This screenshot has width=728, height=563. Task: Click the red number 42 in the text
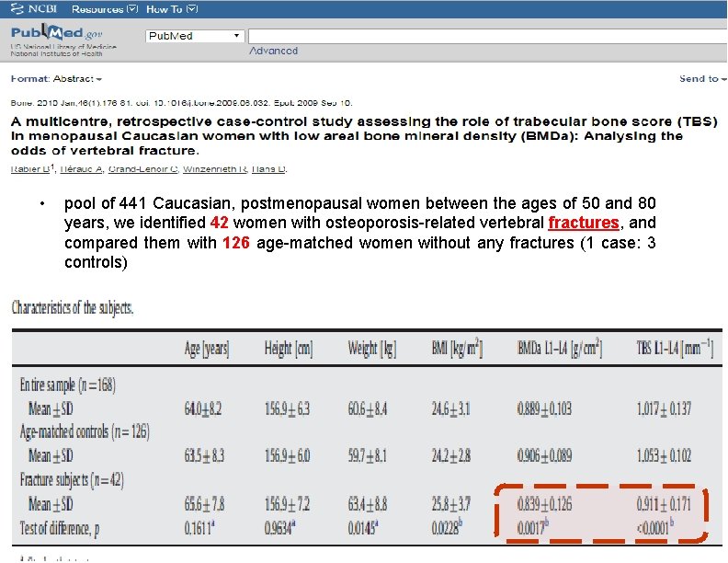[219, 223]
